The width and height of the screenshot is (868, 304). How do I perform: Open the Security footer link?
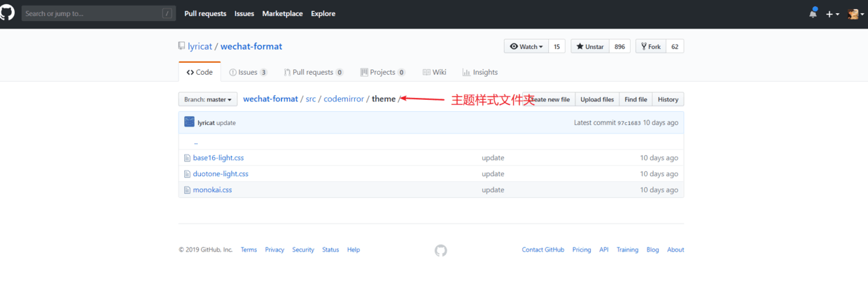303,249
